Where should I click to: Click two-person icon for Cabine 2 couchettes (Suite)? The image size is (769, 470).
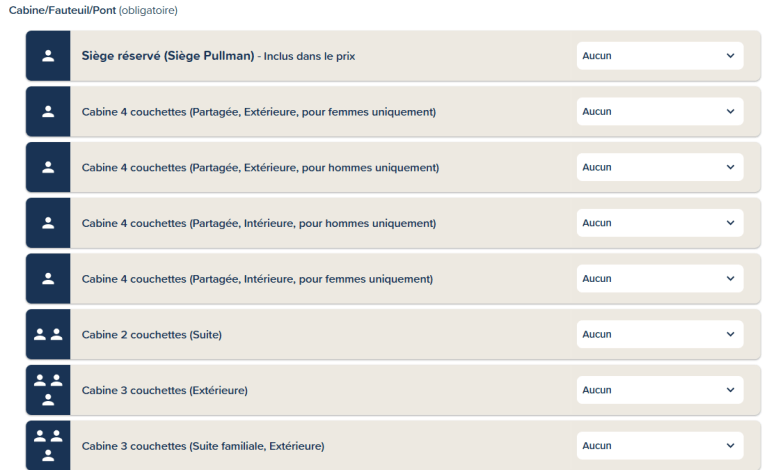click(48, 334)
